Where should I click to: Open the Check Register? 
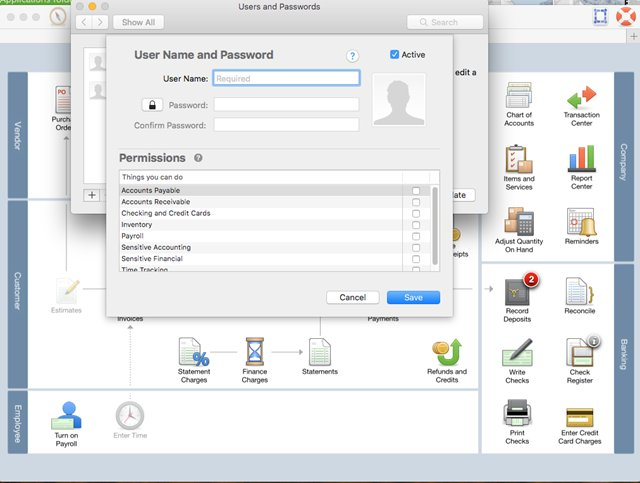(x=580, y=361)
